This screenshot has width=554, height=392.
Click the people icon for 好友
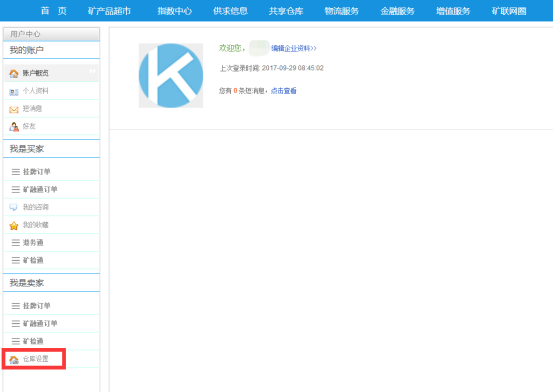pos(14,127)
